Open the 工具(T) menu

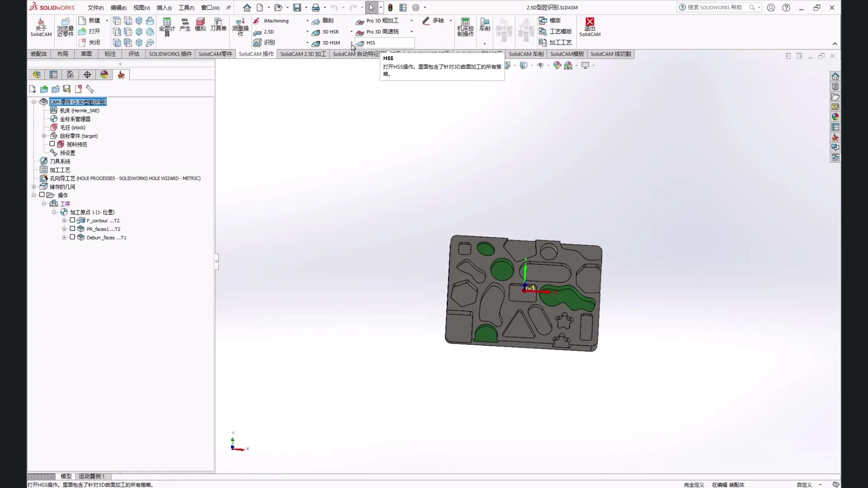coord(186,8)
